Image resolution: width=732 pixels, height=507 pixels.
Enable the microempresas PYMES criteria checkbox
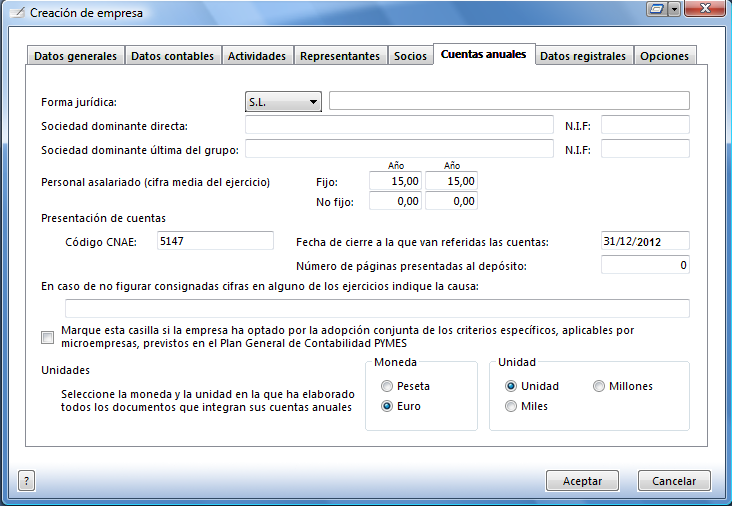[48, 337]
